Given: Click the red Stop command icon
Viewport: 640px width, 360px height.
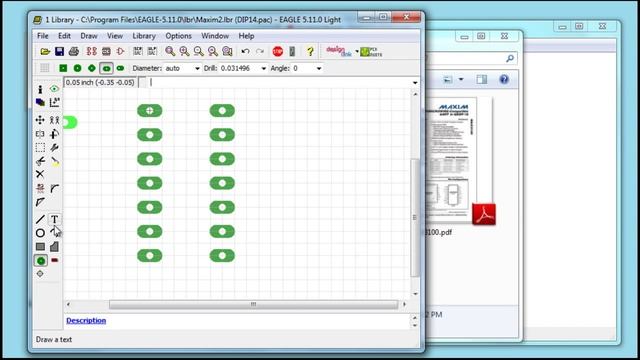Looking at the screenshot, I should click(x=278, y=51).
